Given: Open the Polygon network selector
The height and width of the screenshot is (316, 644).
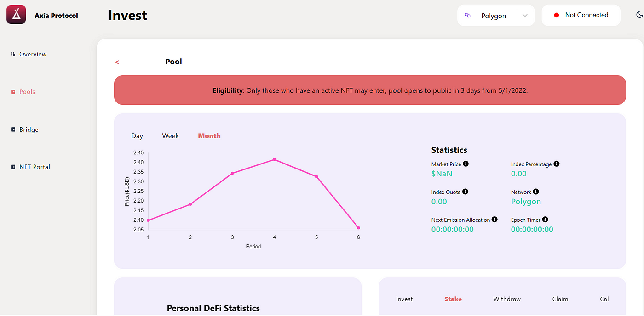Looking at the screenshot, I should click(496, 16).
